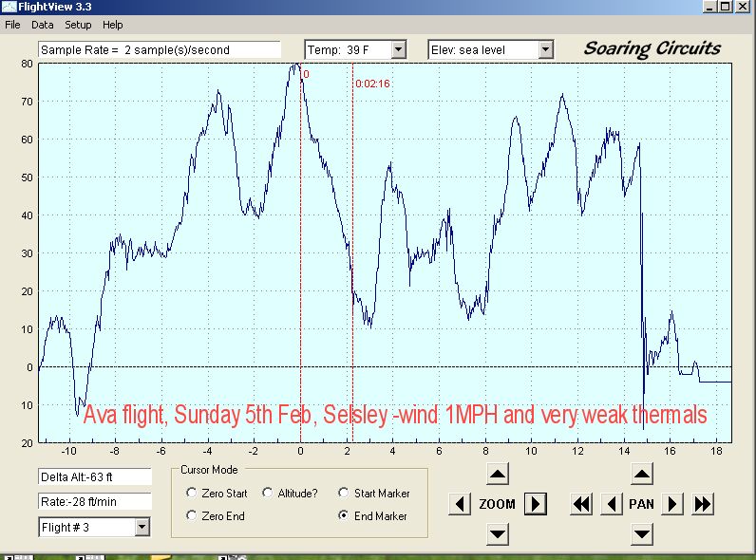This screenshot has height=560, width=756.
Task: Click the FlightView title bar app icon
Action: [9, 7]
